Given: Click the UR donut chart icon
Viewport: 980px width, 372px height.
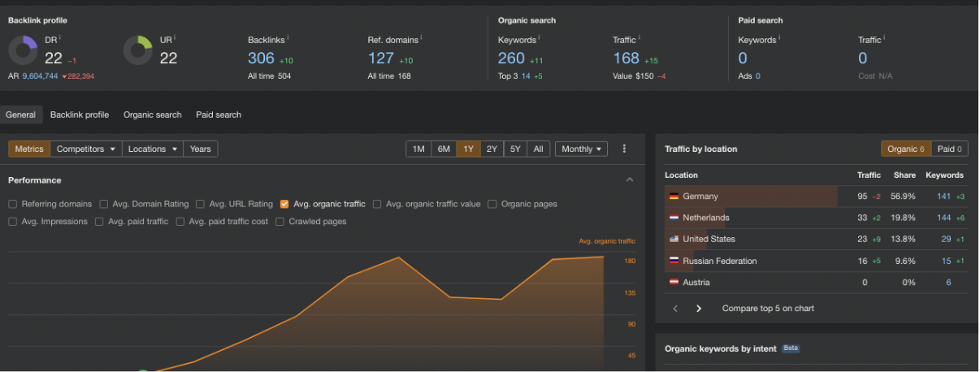Looking at the screenshot, I should pyautogui.click(x=138, y=50).
